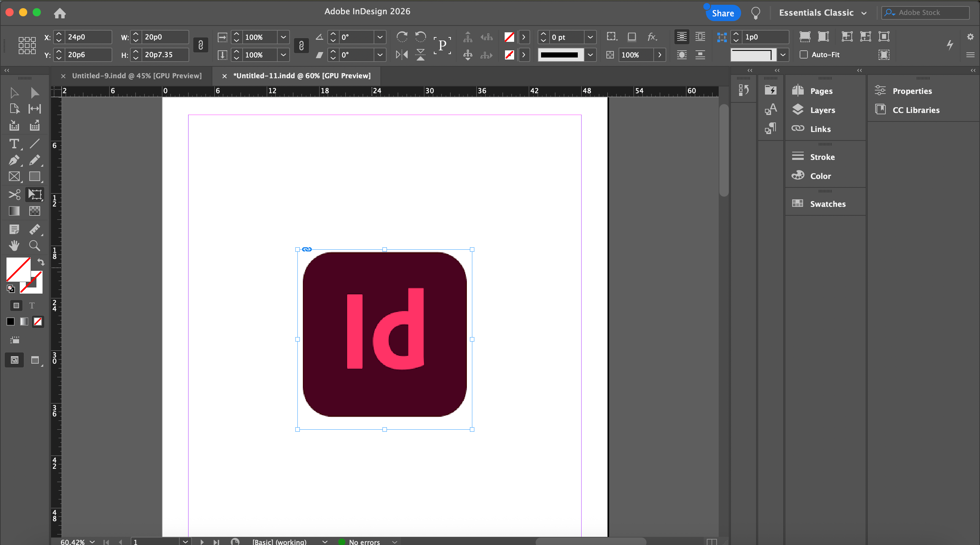Toggle constrain proportions for width and height
Screen dimensions: 980x545
pos(200,46)
